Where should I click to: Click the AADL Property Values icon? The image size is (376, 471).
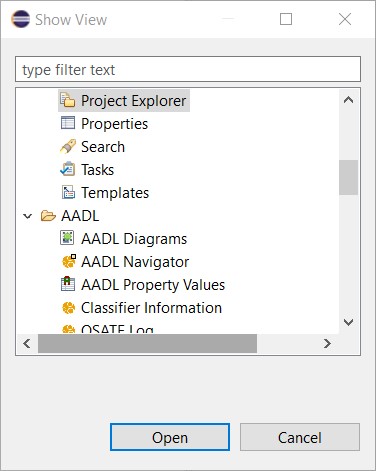point(68,284)
